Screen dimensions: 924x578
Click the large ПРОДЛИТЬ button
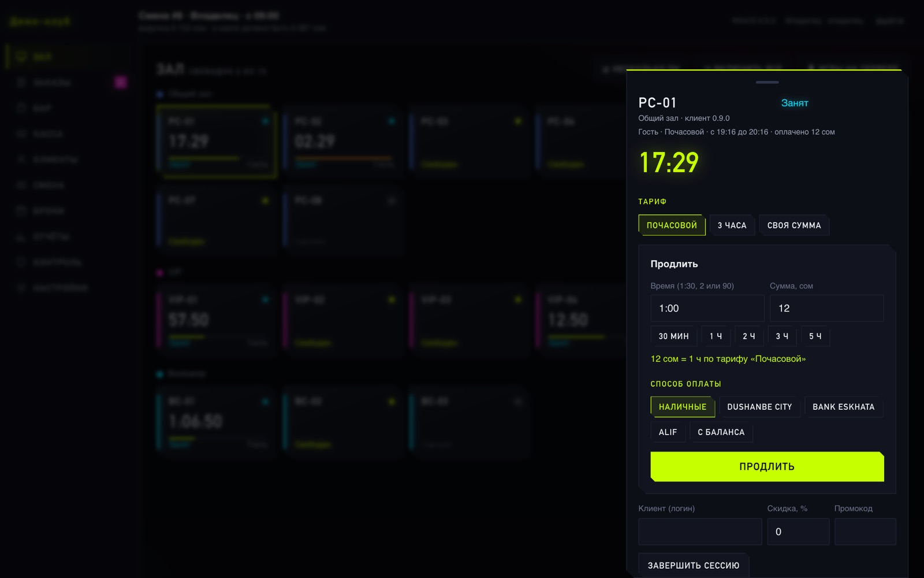767,466
